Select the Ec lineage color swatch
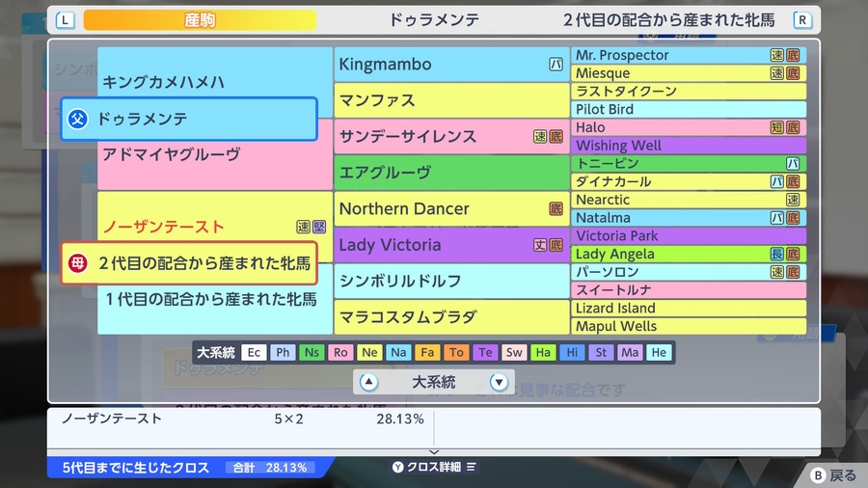The height and width of the screenshot is (488, 868). point(254,352)
